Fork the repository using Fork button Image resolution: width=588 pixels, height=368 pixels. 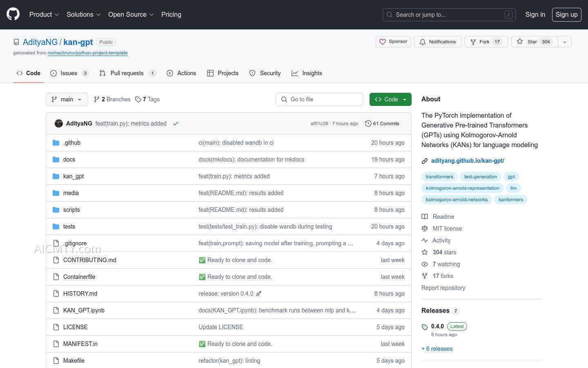486,42
